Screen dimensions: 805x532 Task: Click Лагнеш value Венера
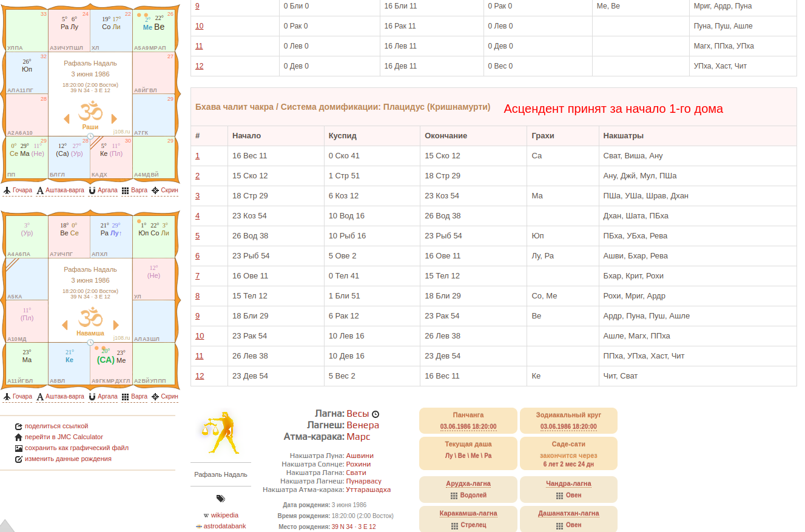click(x=363, y=425)
